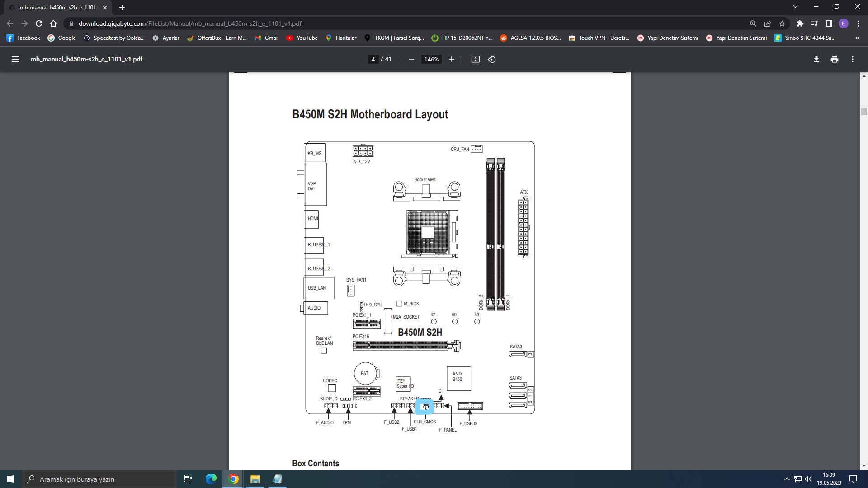
Task: Open the YouTube bookmark
Action: pos(302,38)
